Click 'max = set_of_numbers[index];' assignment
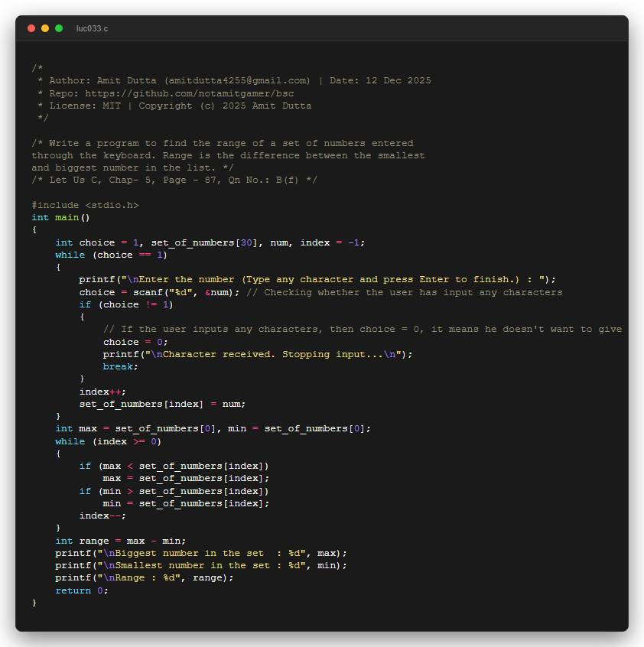This screenshot has width=644, height=647. (186, 479)
